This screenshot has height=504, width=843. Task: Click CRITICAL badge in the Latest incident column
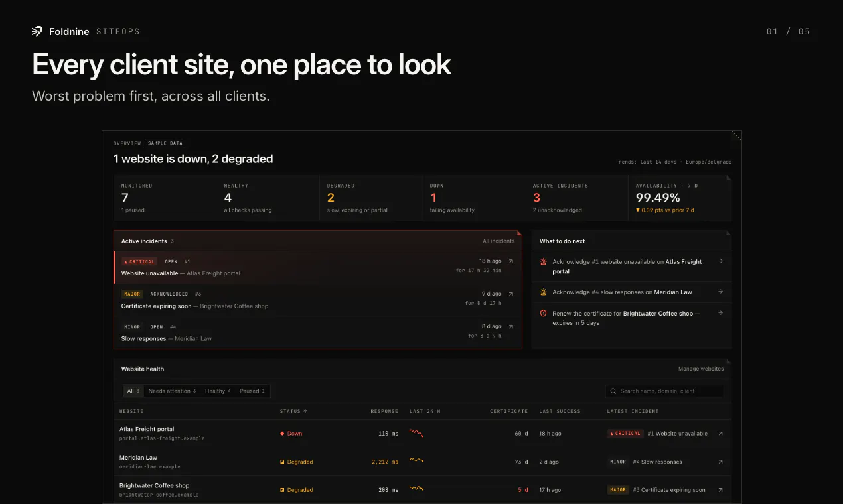click(x=625, y=434)
